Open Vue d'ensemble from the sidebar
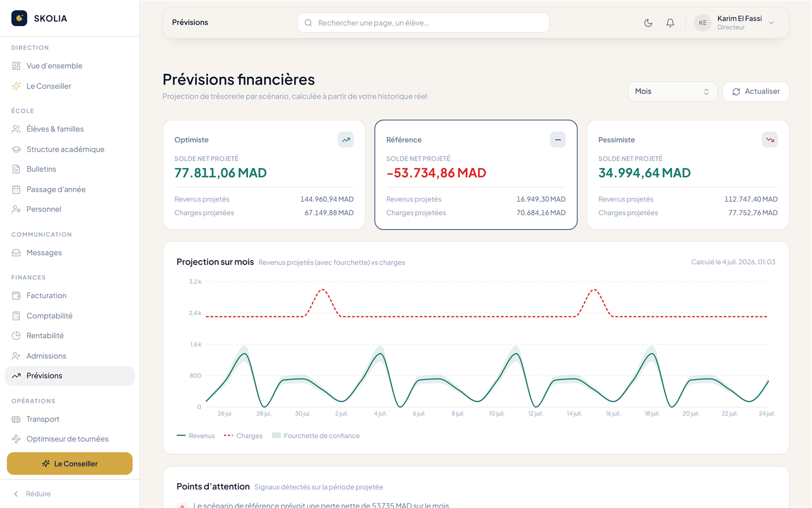 point(70,66)
